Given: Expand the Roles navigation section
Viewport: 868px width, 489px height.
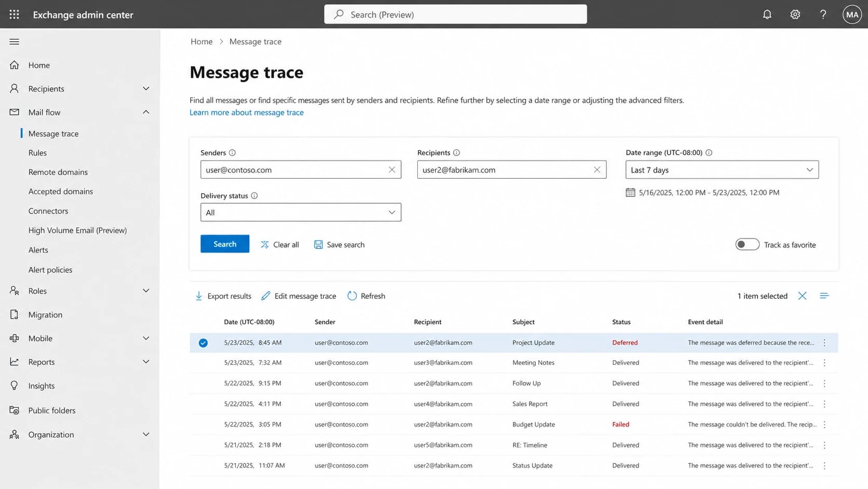Looking at the screenshot, I should point(146,290).
